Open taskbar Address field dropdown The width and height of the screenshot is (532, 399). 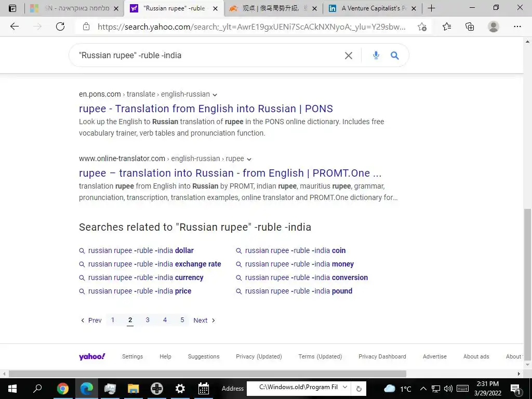tap(345, 387)
